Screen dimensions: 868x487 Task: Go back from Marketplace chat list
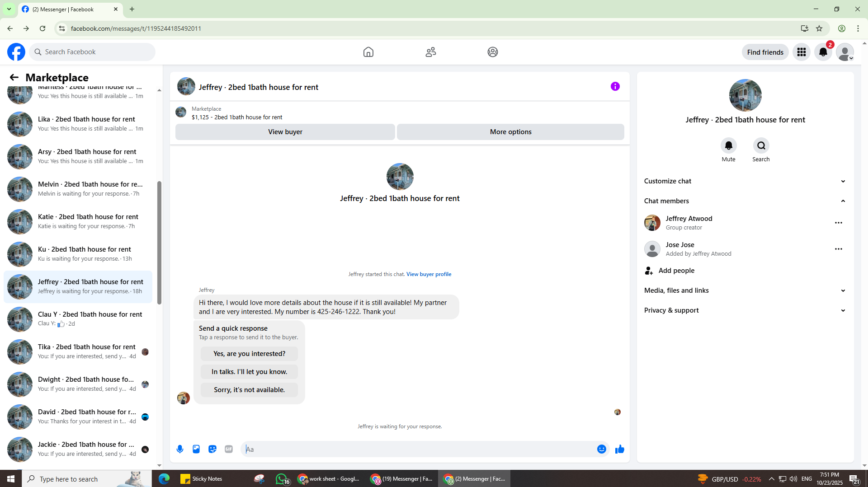click(x=14, y=77)
